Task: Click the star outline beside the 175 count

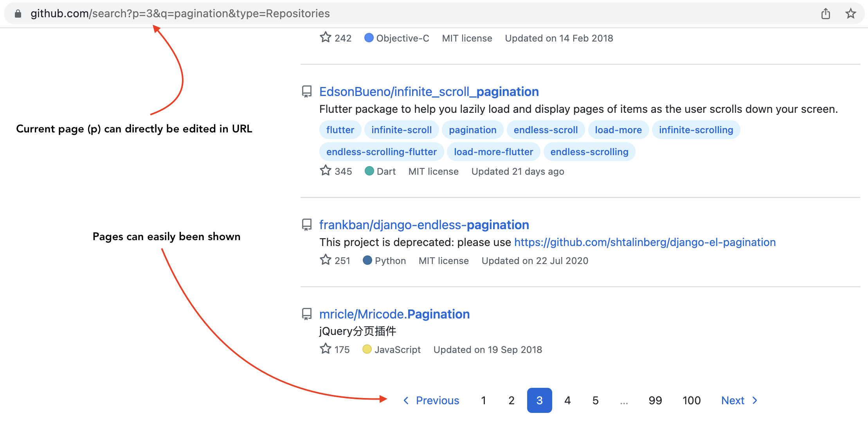Action: [x=325, y=349]
